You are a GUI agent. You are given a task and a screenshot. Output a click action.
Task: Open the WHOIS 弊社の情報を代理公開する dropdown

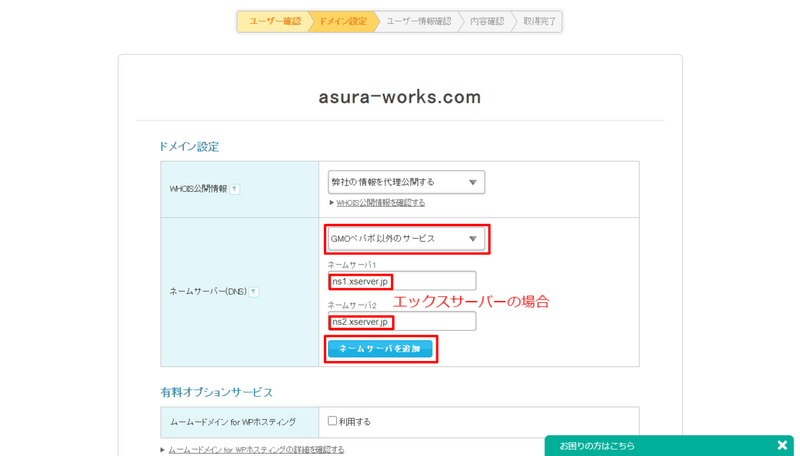pyautogui.click(x=406, y=182)
